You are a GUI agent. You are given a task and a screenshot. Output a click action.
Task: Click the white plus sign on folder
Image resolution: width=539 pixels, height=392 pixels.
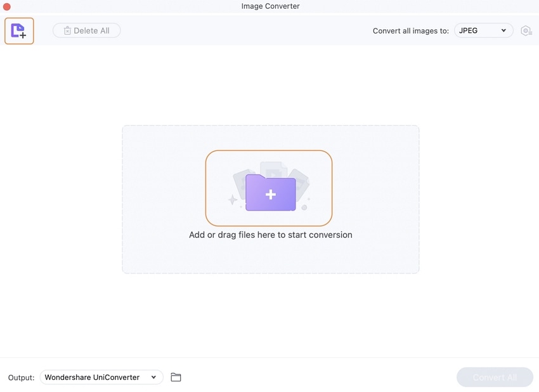pyautogui.click(x=271, y=195)
